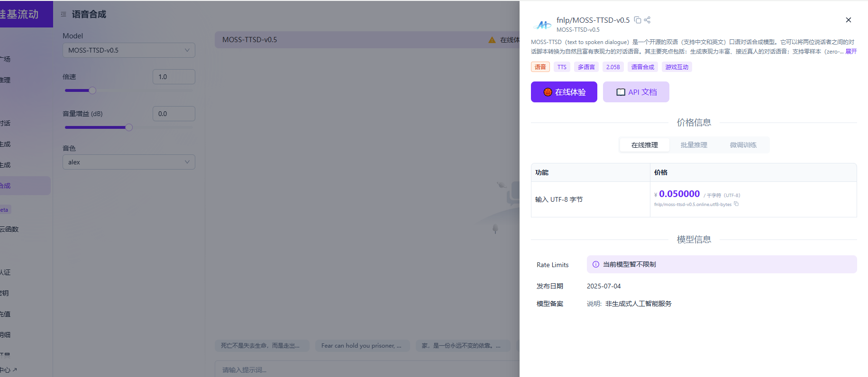This screenshot has width=868, height=377.
Task: Click the price value 0.050000
Action: [x=679, y=194]
